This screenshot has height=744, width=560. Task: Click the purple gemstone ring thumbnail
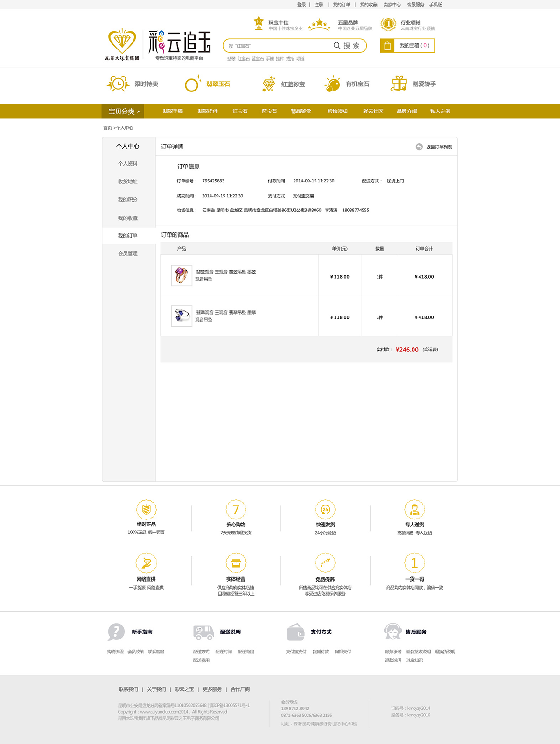[182, 275]
